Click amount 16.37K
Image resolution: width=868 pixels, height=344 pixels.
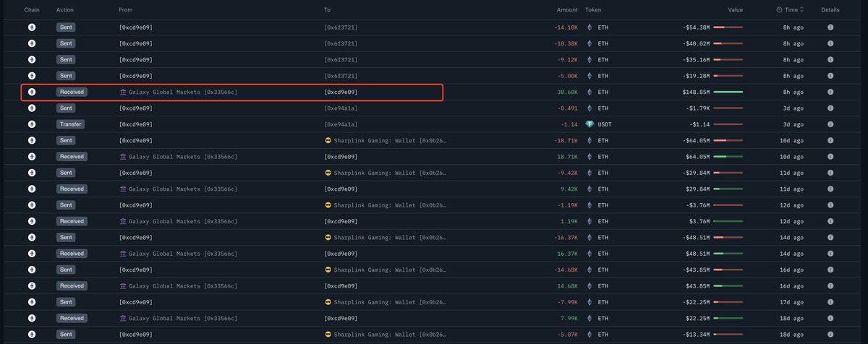click(x=567, y=254)
